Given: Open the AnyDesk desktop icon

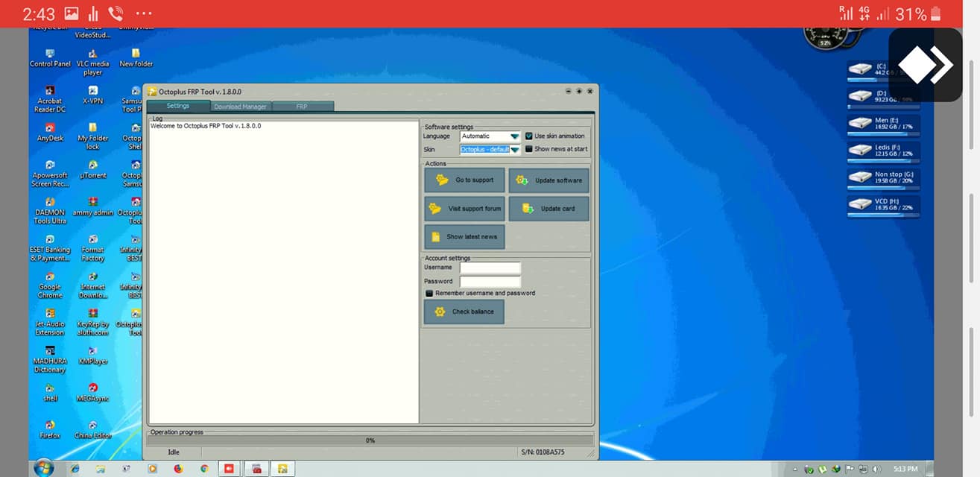Looking at the screenshot, I should point(50,133).
